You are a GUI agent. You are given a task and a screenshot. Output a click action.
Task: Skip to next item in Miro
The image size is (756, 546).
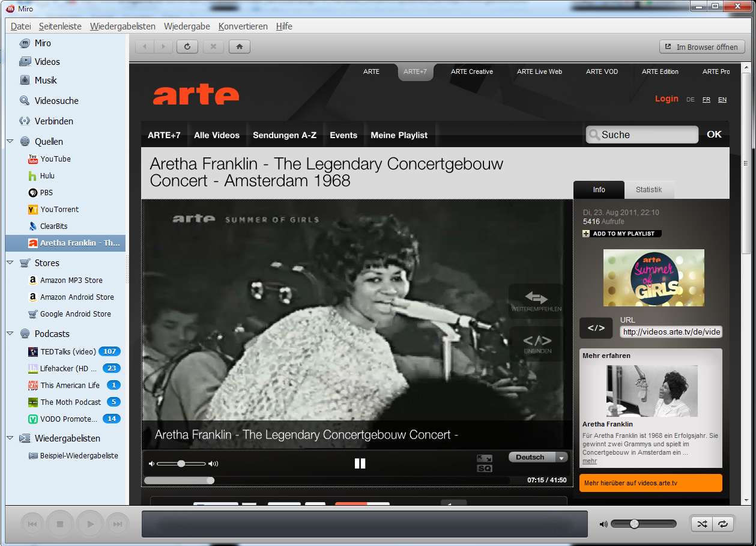[x=118, y=524]
